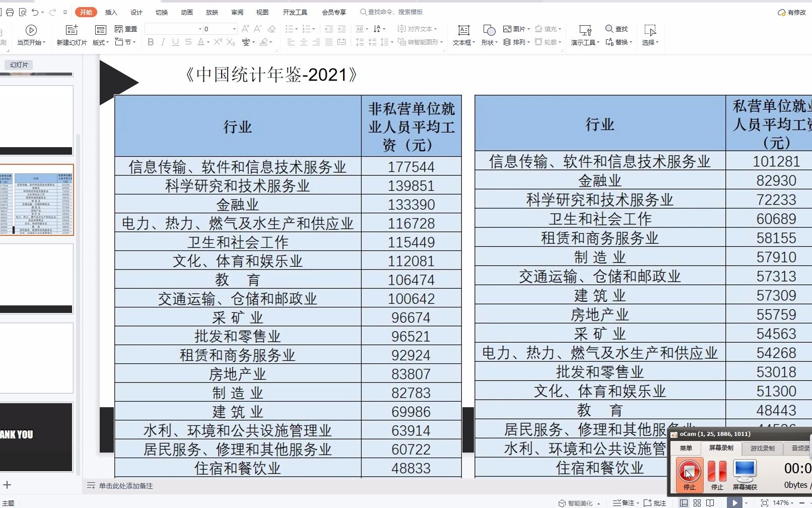
Task: Click decrease indent icon
Action: click(329, 29)
